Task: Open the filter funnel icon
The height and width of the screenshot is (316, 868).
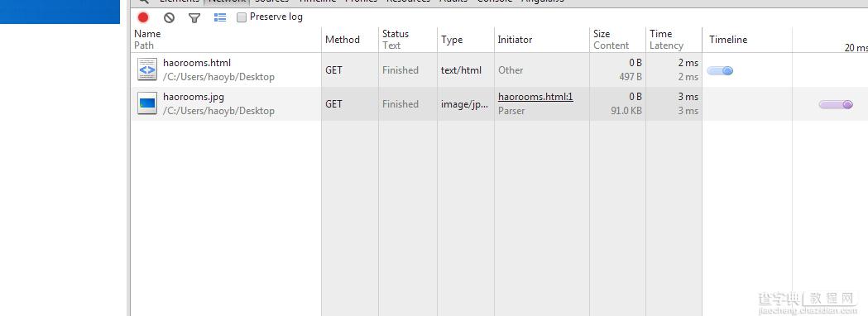Action: (x=194, y=17)
